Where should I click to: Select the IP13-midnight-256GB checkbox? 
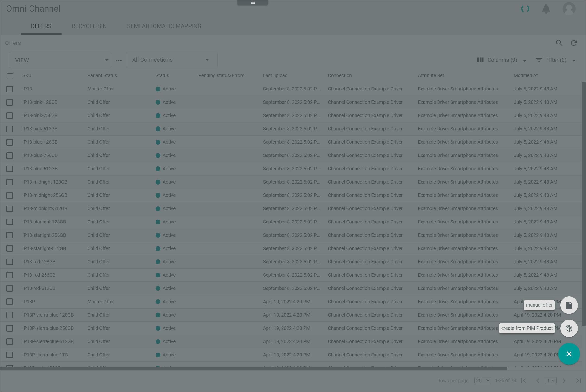point(9,195)
